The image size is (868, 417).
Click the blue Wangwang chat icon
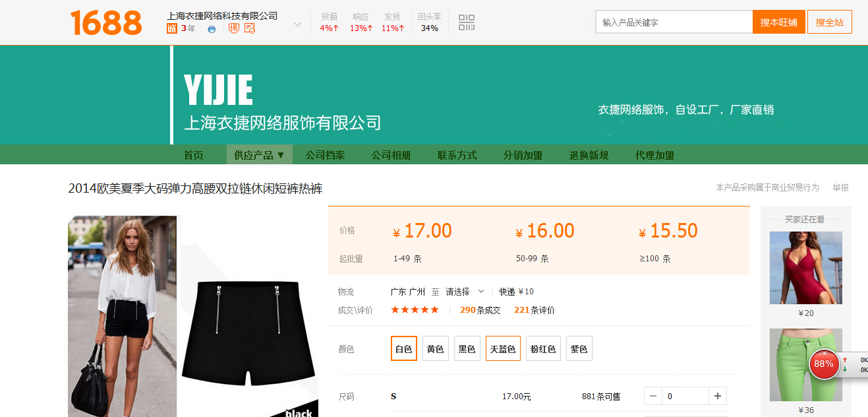coord(211,29)
